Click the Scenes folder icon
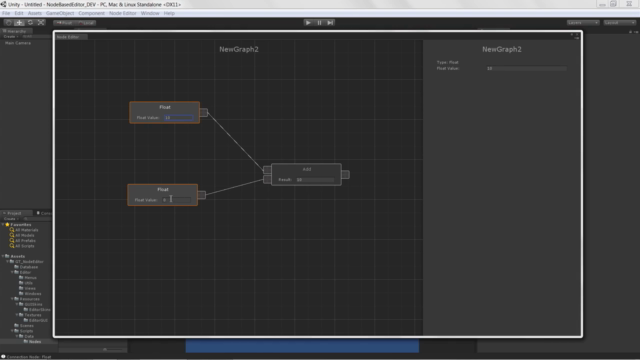Screen dimensions: 640x360 16,325
